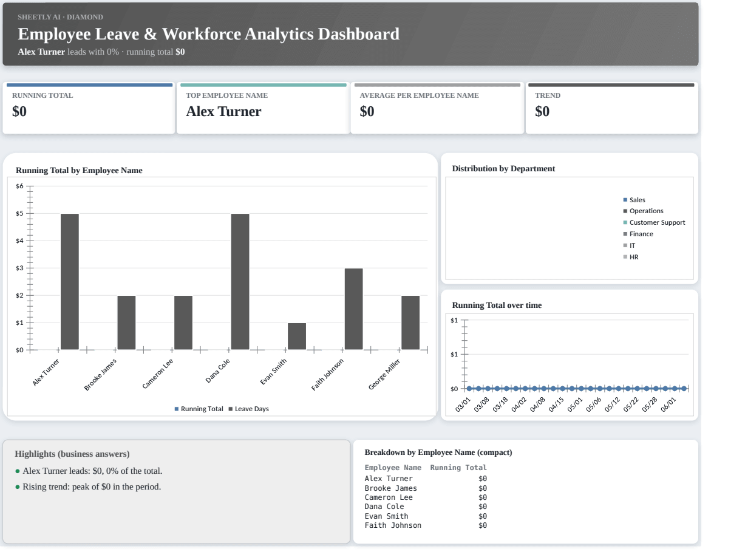The width and height of the screenshot is (745, 560).
Task: Select the Brooke James row in breakdown table
Action: (426, 488)
